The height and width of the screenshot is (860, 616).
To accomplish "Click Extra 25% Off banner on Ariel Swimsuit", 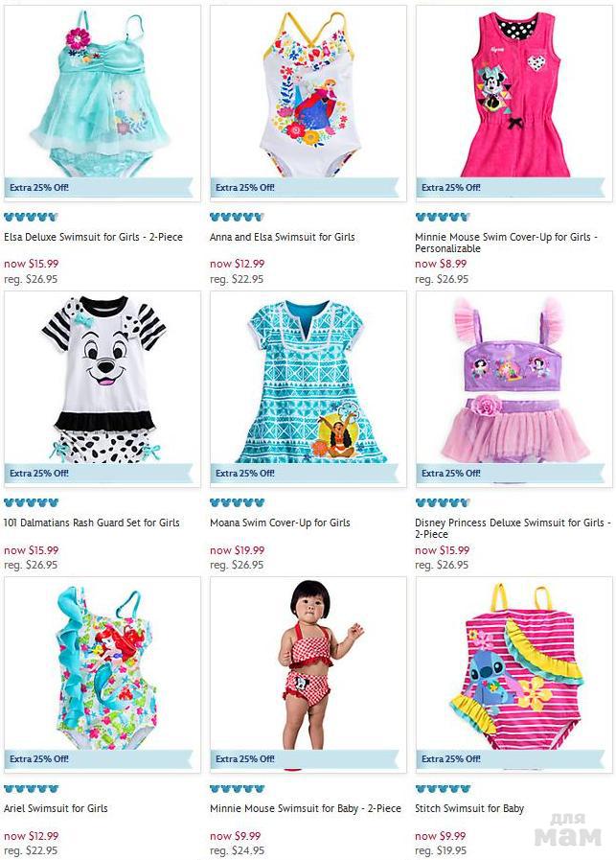I will point(99,759).
